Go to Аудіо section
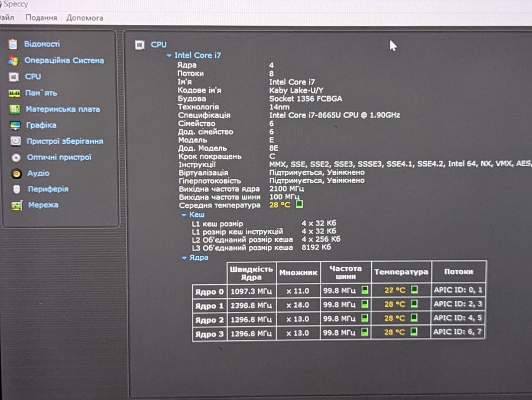Image resolution: width=532 pixels, height=400 pixels. (x=38, y=173)
